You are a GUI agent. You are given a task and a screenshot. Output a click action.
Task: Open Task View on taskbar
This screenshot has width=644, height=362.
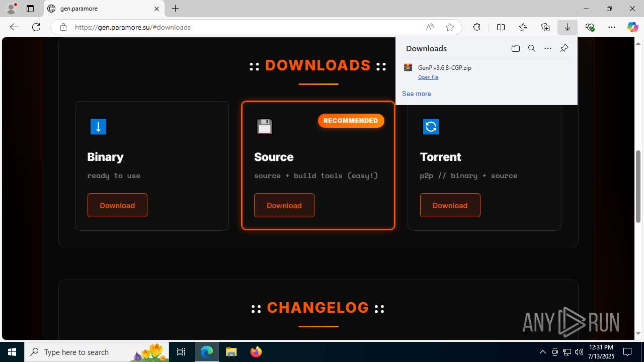181,352
